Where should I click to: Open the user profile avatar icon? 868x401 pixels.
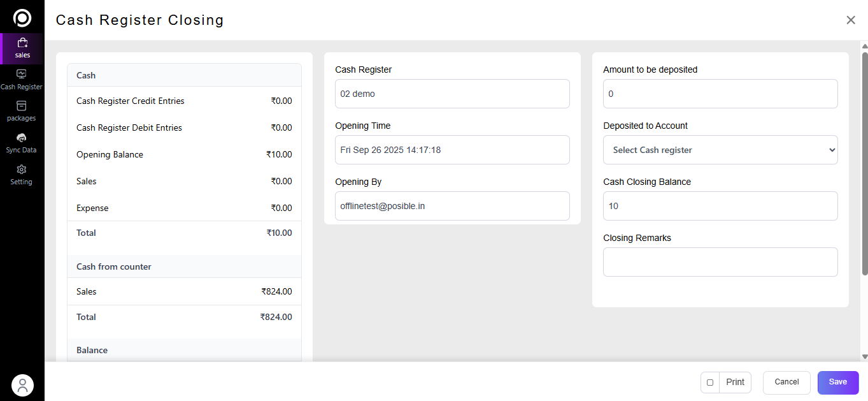tap(22, 385)
